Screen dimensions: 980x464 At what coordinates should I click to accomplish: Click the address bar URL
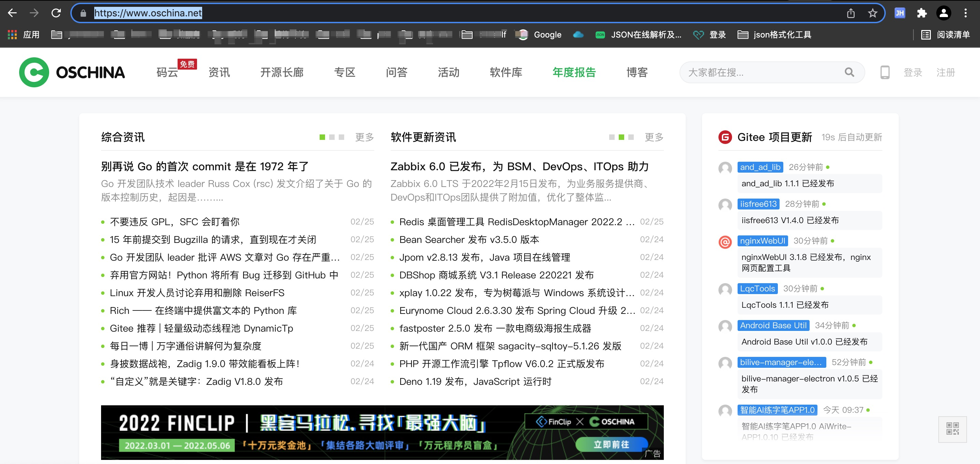[x=148, y=13]
